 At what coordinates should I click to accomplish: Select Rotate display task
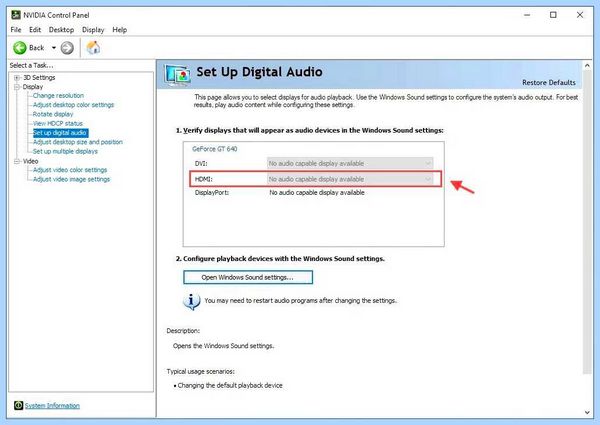53,114
